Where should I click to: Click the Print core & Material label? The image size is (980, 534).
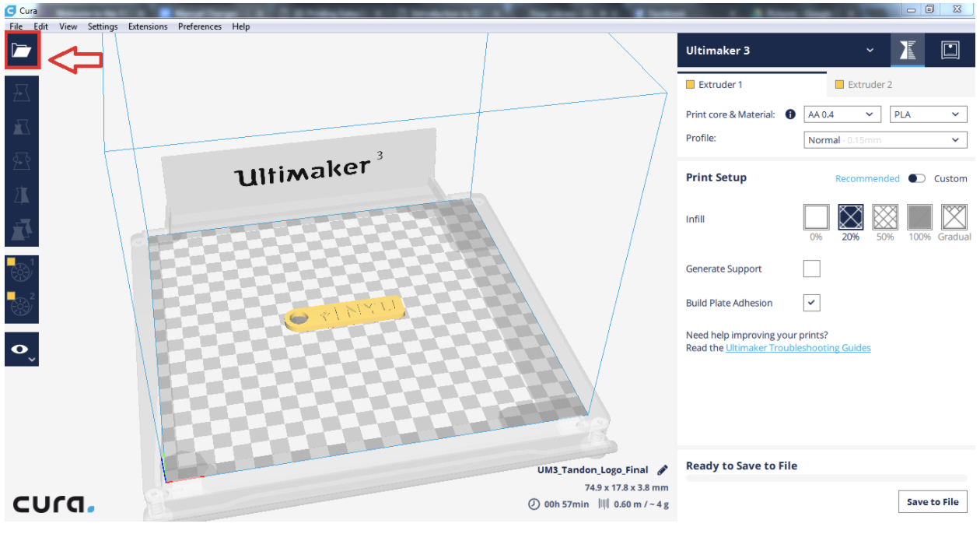coord(730,114)
